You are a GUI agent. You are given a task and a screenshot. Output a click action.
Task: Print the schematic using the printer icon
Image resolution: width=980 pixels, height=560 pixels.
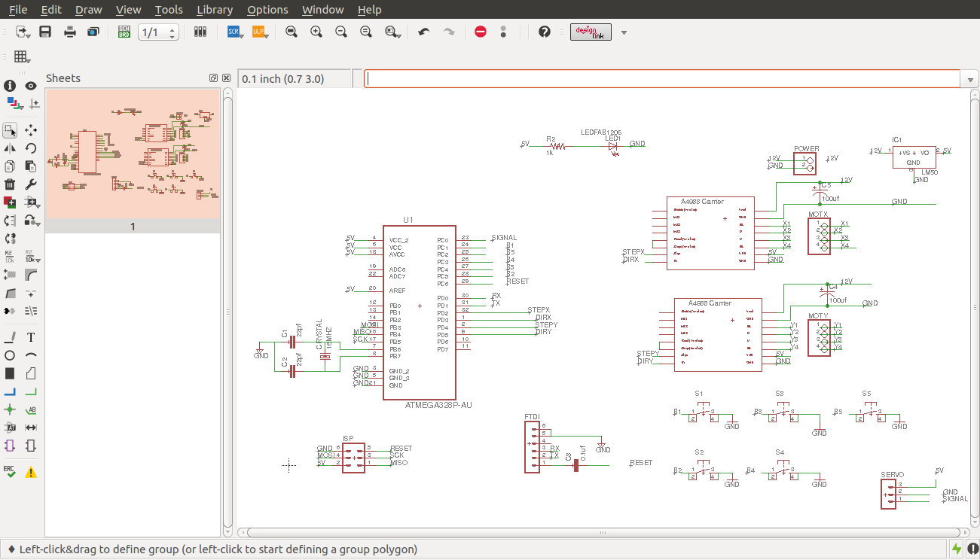coord(70,32)
